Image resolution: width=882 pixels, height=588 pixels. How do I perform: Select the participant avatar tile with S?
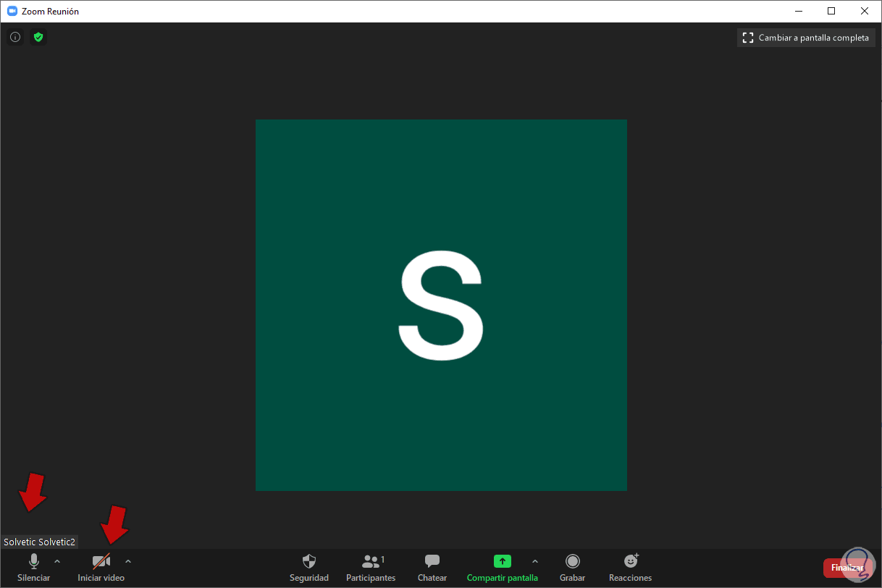441,305
